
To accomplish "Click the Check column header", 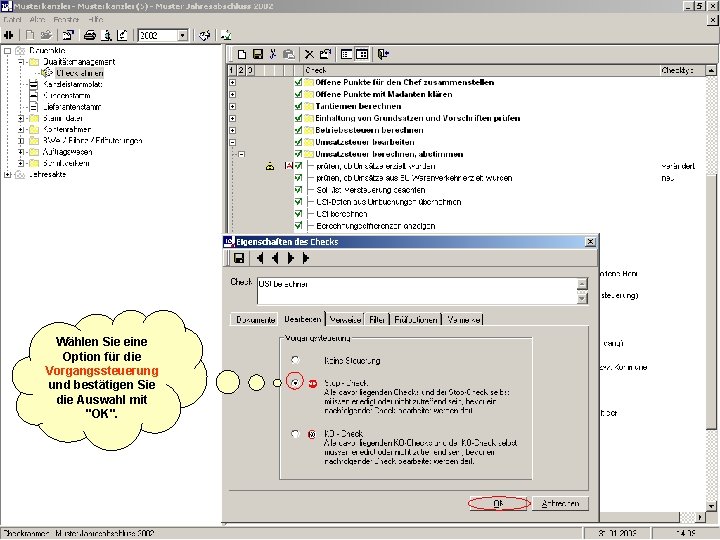I will click(x=482, y=70).
